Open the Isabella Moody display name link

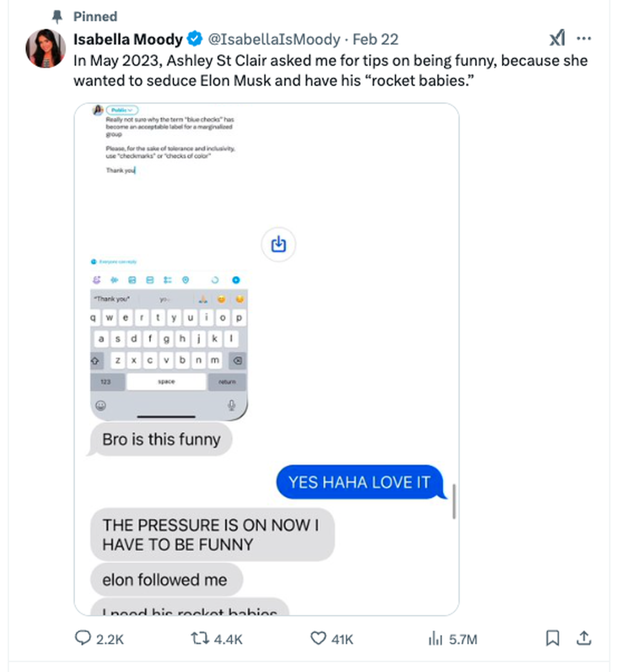pos(128,39)
